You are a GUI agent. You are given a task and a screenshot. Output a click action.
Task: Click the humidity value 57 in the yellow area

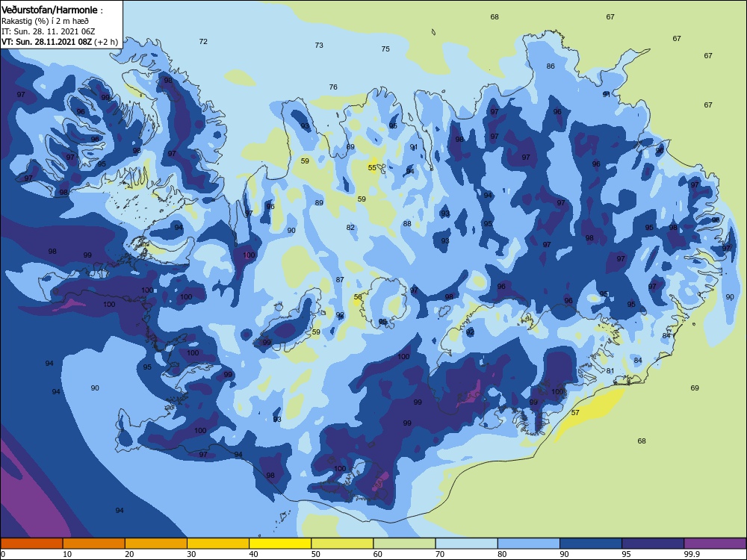click(x=575, y=413)
